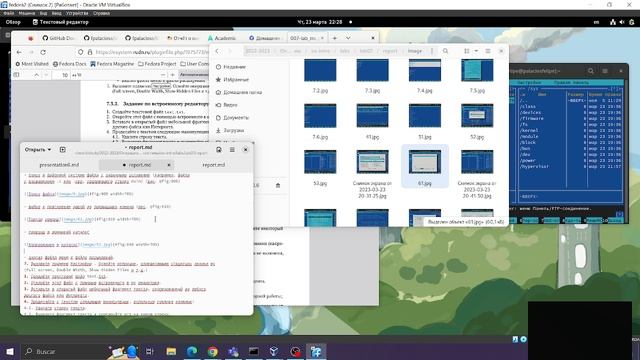
Task: Open the Открыть dropdown in text editor
Action: coord(38,150)
